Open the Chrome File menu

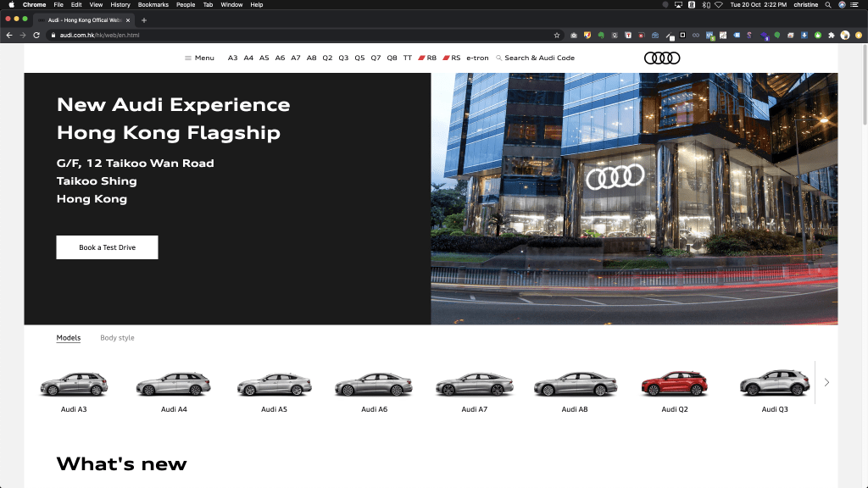pos(58,4)
